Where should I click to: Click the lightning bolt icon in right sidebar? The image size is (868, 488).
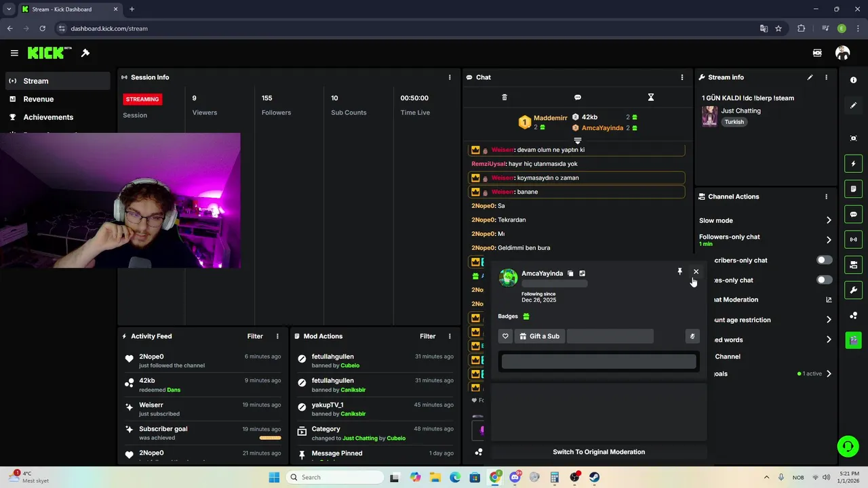[x=853, y=163]
